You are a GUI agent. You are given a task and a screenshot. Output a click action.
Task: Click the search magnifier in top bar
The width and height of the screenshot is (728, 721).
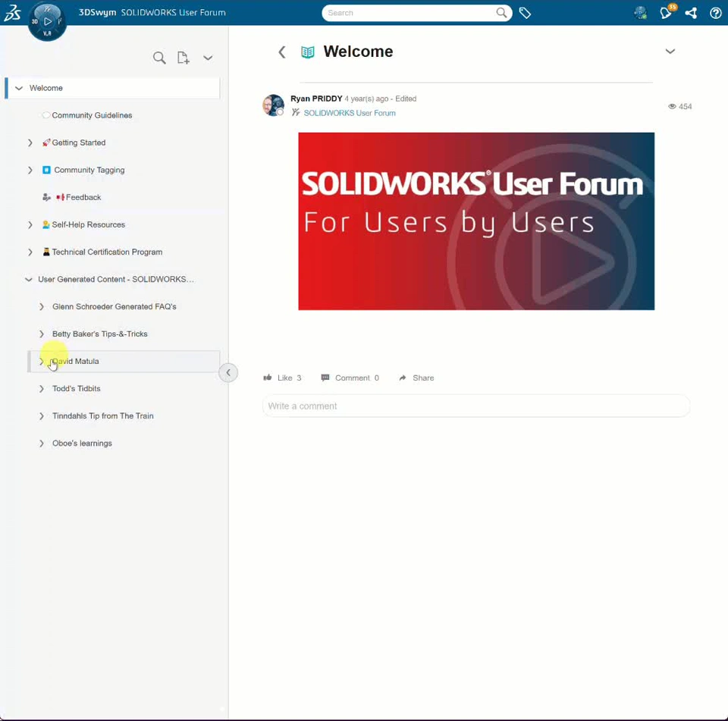(501, 13)
